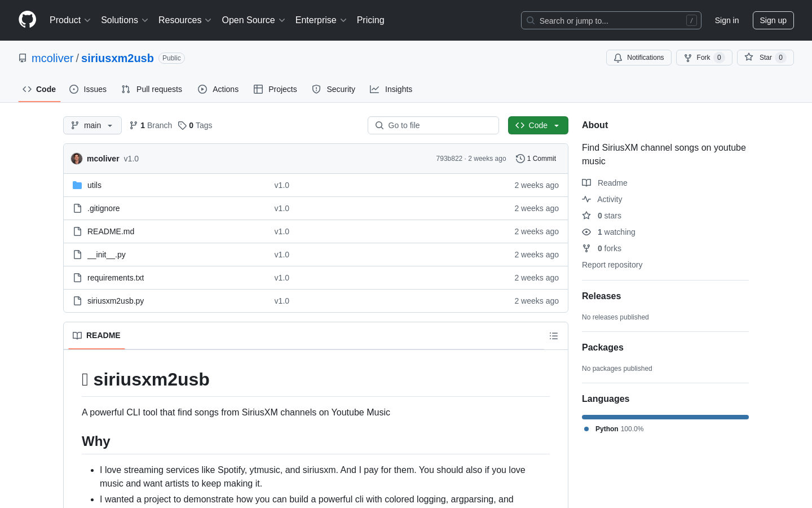The image size is (812, 508).
Task: Click the file icon beside .gitignore
Action: (x=77, y=208)
